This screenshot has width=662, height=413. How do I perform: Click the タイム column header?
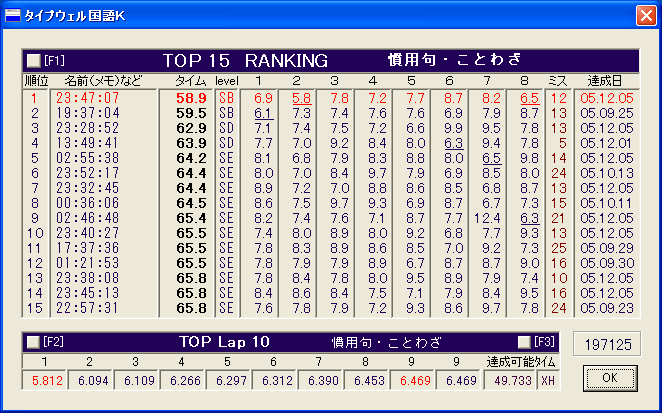pos(191,81)
